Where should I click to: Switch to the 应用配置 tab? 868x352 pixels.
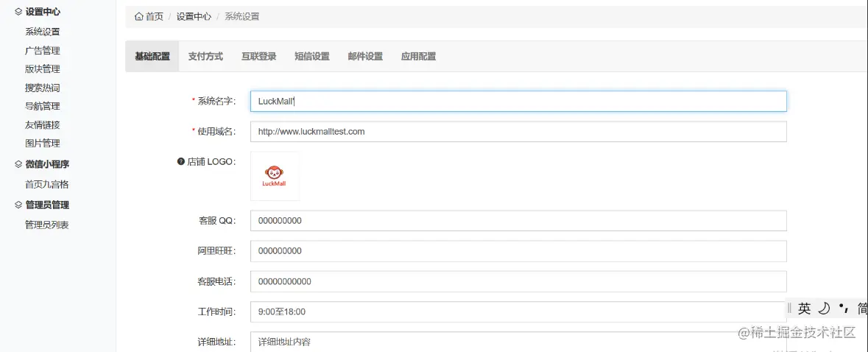pos(418,57)
